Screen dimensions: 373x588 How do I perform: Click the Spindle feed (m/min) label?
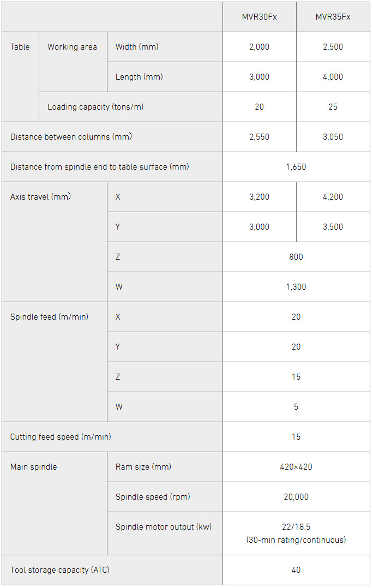point(49,317)
